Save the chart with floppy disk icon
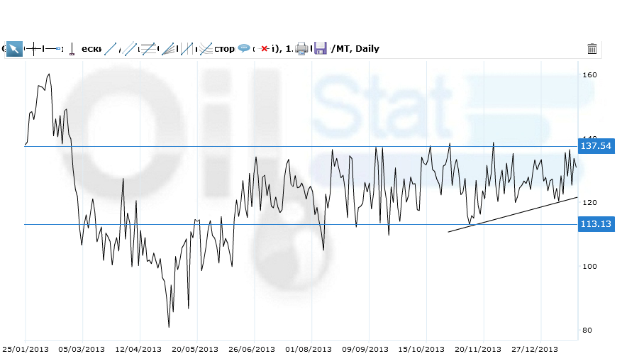 (x=321, y=49)
